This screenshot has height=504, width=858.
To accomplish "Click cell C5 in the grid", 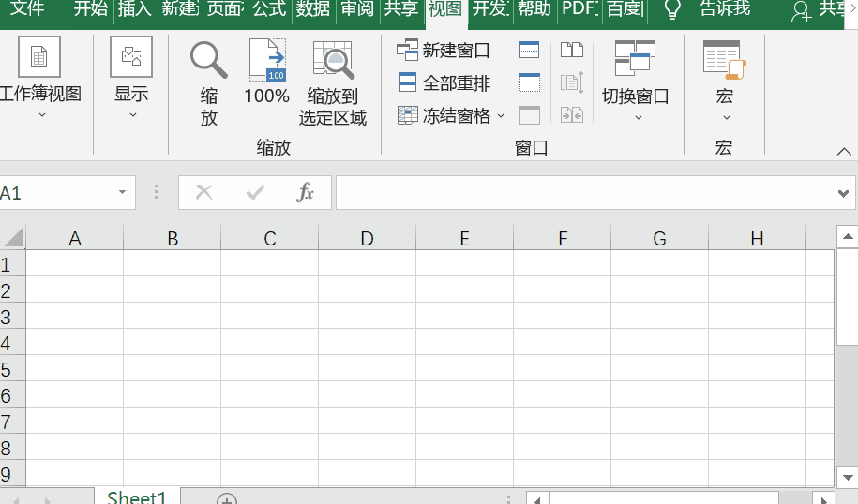I will [x=270, y=369].
